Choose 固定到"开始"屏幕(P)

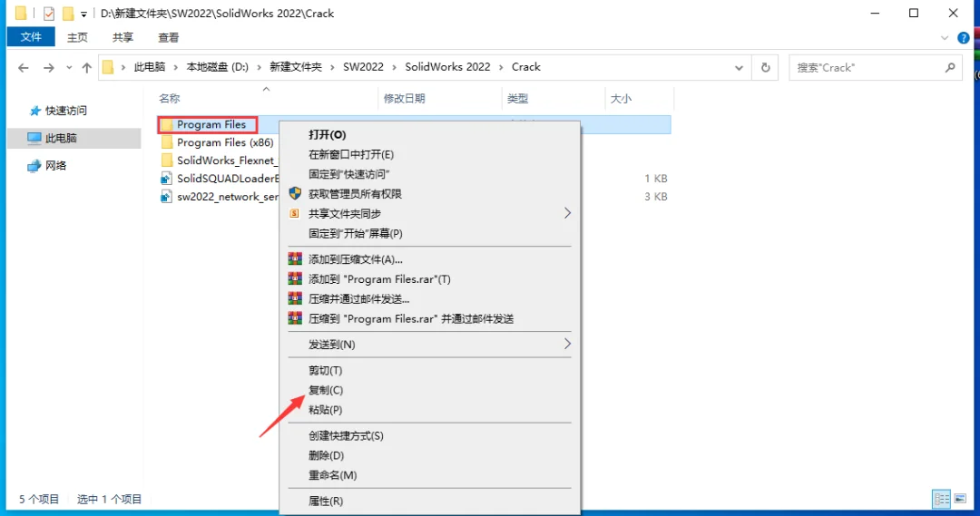[429, 234]
